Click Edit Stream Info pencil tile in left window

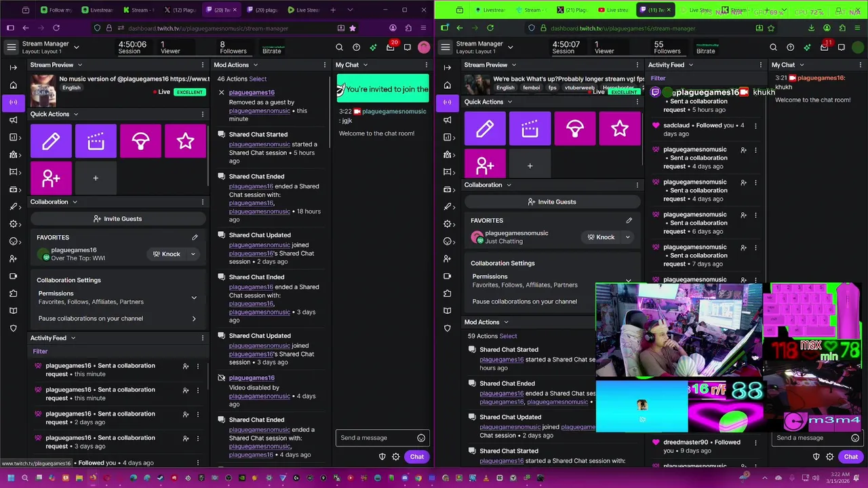pyautogui.click(x=51, y=141)
